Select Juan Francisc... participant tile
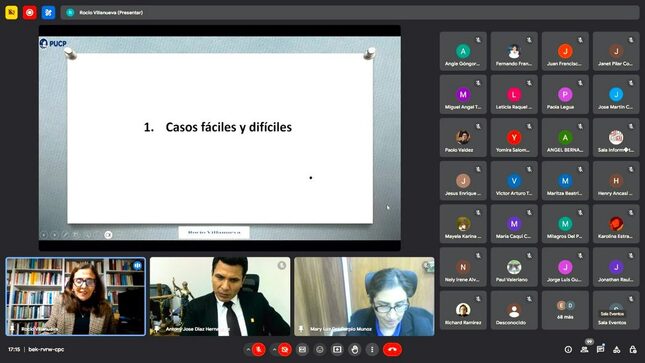645x363 pixels. (x=565, y=51)
